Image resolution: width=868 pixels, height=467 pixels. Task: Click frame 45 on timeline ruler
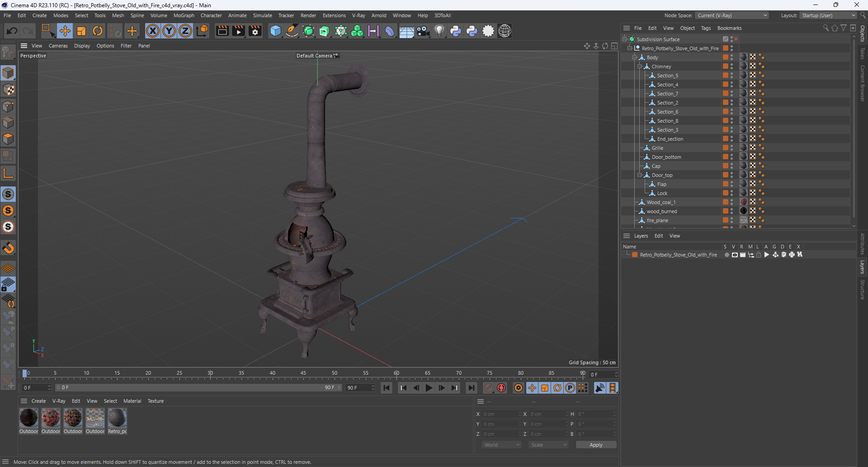pos(303,374)
